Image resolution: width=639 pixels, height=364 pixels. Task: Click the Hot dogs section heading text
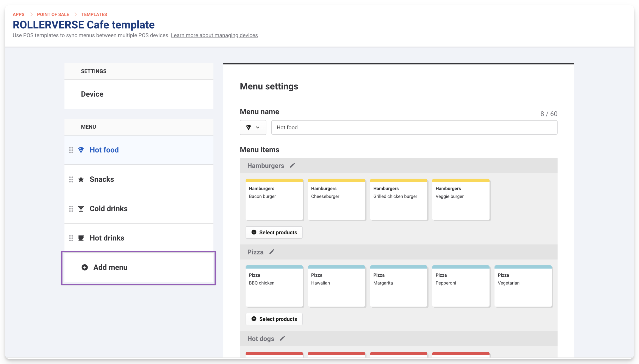point(261,339)
